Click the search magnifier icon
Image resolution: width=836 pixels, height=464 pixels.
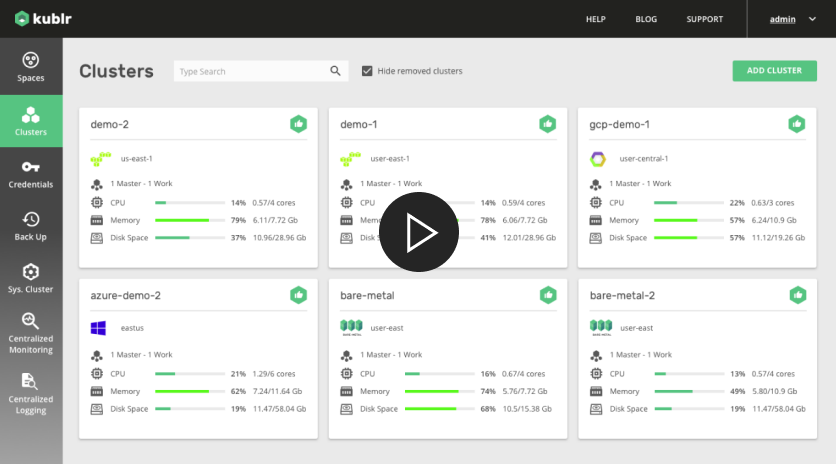point(335,71)
